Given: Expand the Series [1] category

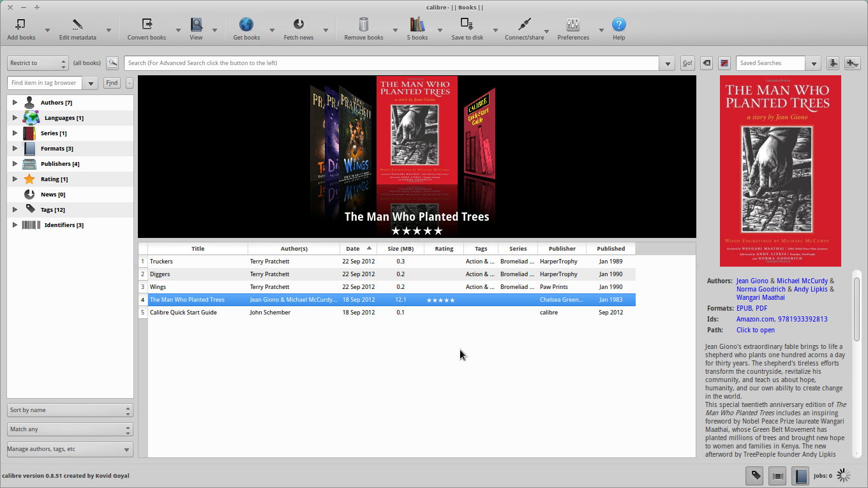Looking at the screenshot, I should (15, 133).
